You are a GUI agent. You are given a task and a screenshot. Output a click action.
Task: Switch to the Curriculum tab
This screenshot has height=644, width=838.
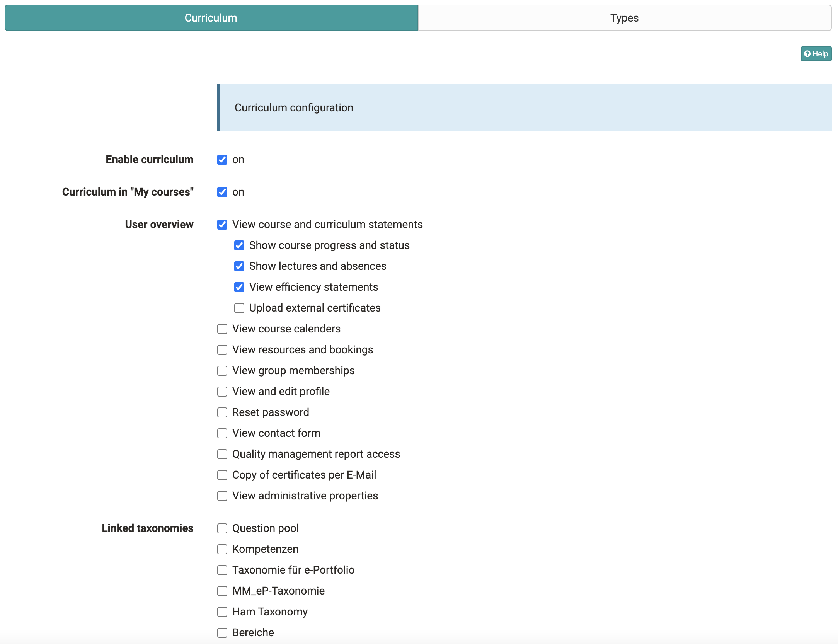(211, 18)
